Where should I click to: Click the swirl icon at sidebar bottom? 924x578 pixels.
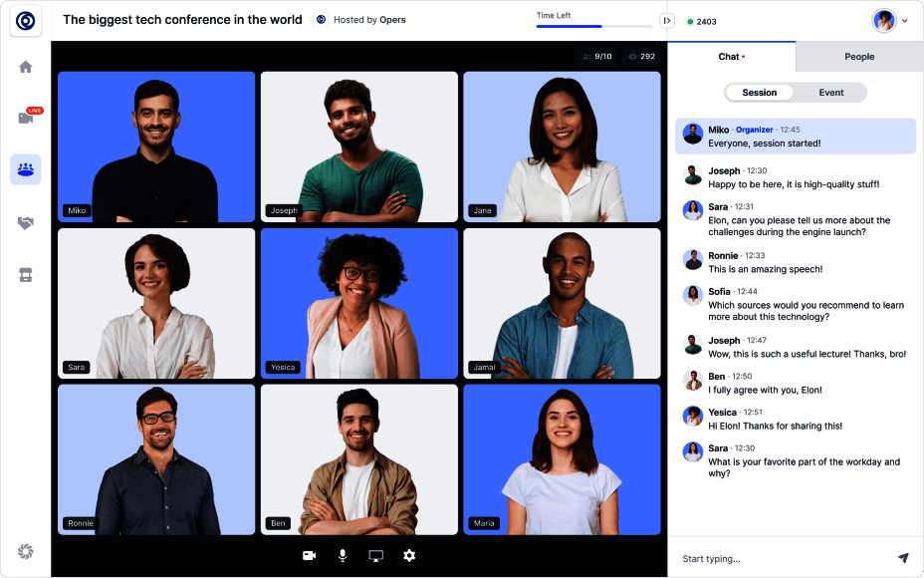pos(25,551)
